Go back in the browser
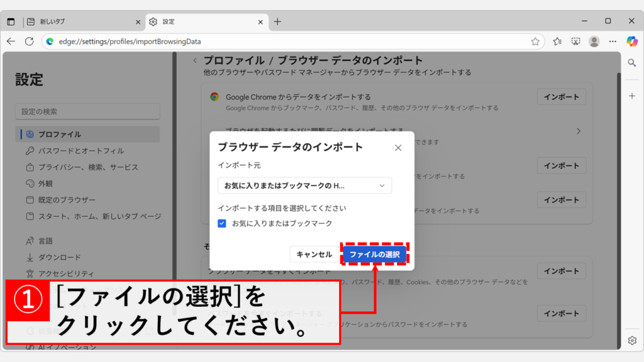This screenshot has width=644, height=362. coord(11,41)
